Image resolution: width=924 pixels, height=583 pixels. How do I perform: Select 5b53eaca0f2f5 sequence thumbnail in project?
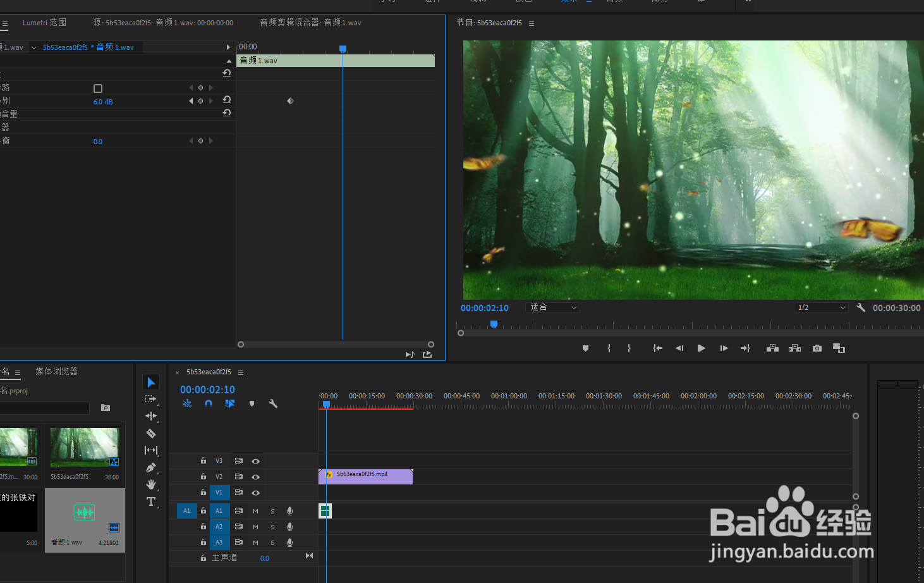[x=85, y=447]
